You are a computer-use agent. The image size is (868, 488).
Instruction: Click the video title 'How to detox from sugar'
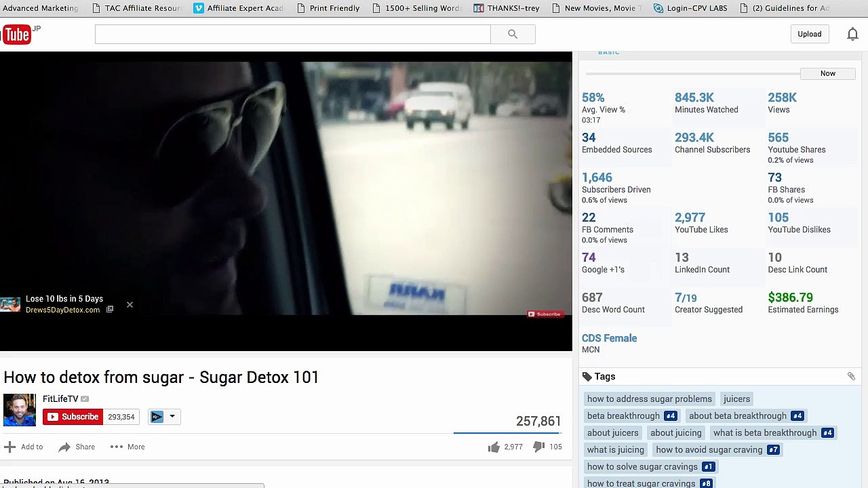pos(161,378)
